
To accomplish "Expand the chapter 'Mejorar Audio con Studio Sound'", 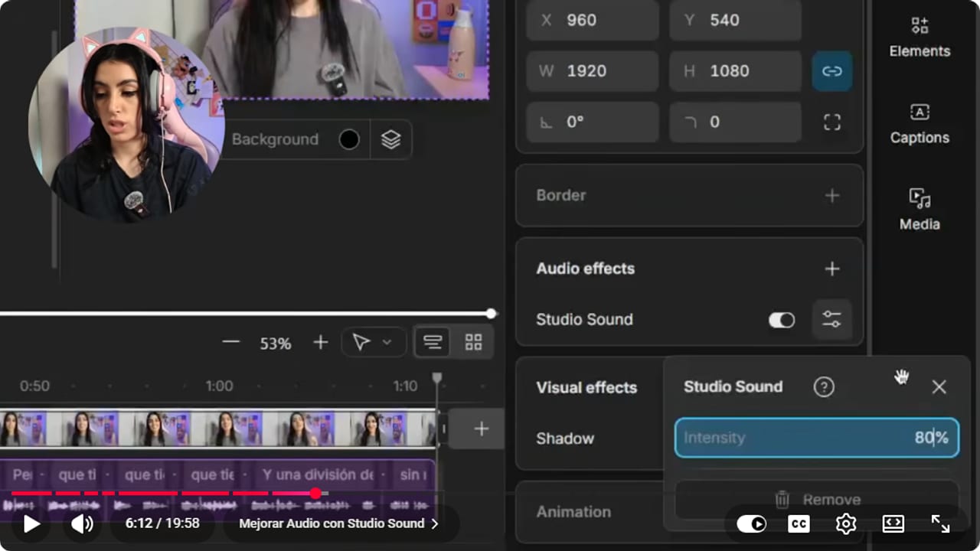I will [338, 523].
